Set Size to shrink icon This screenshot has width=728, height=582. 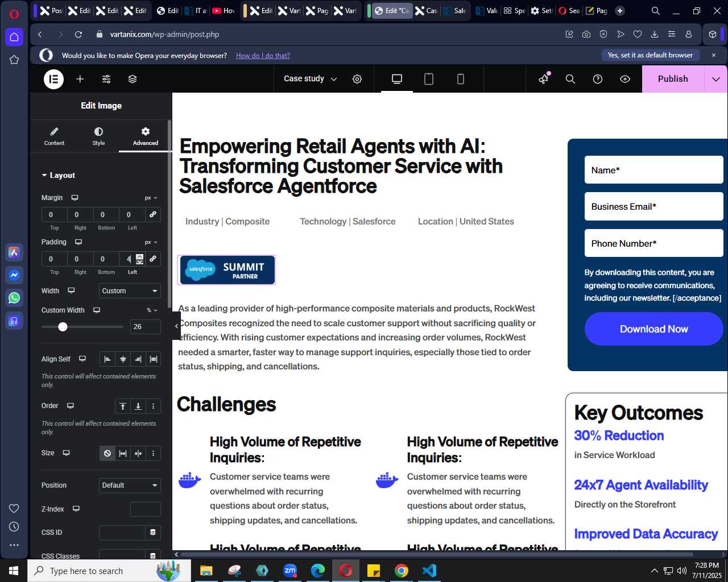coord(138,453)
